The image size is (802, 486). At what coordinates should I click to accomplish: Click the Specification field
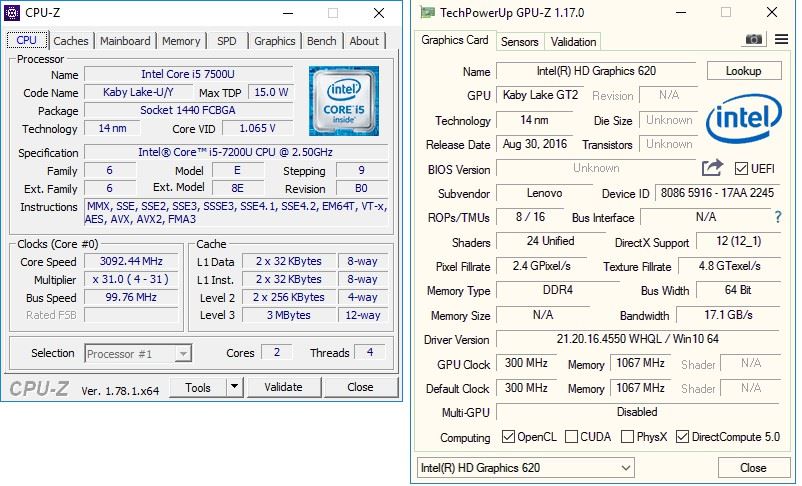(236, 152)
